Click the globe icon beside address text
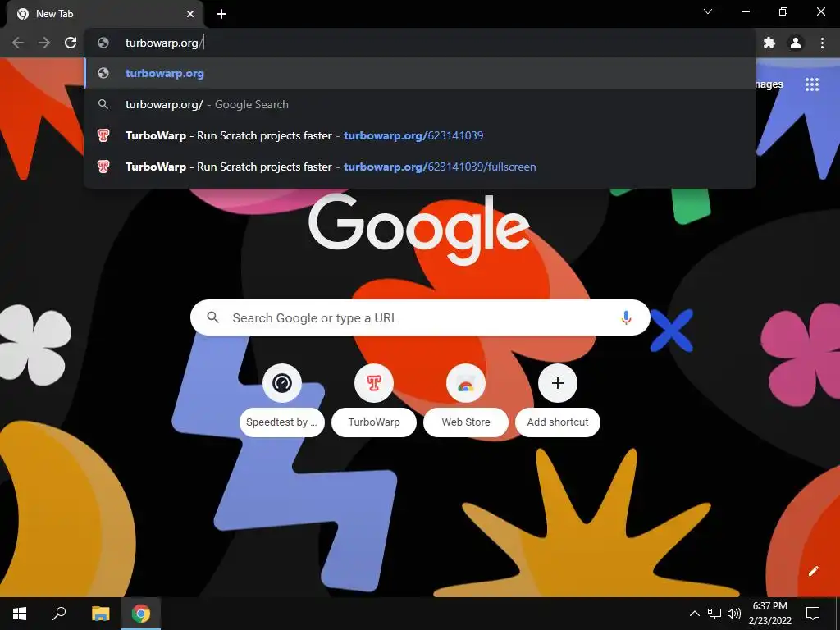 tap(103, 43)
